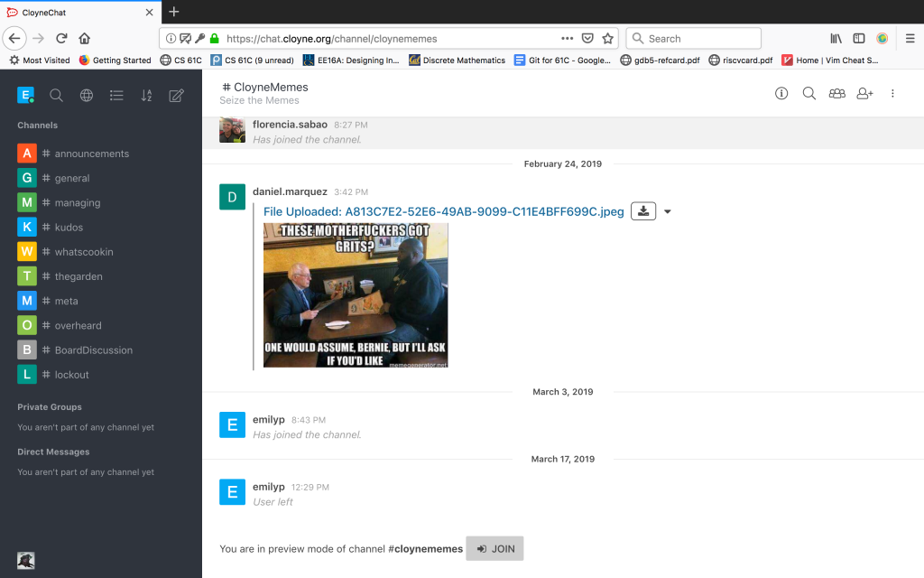This screenshot has width=924, height=578.
Task: Change the sidebar view mode list icon
Action: point(116,95)
